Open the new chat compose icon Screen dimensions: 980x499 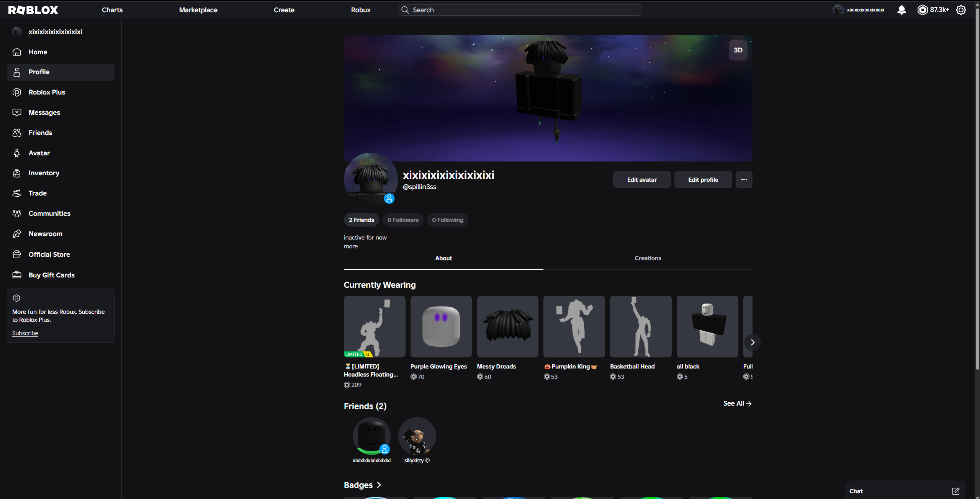coord(956,491)
